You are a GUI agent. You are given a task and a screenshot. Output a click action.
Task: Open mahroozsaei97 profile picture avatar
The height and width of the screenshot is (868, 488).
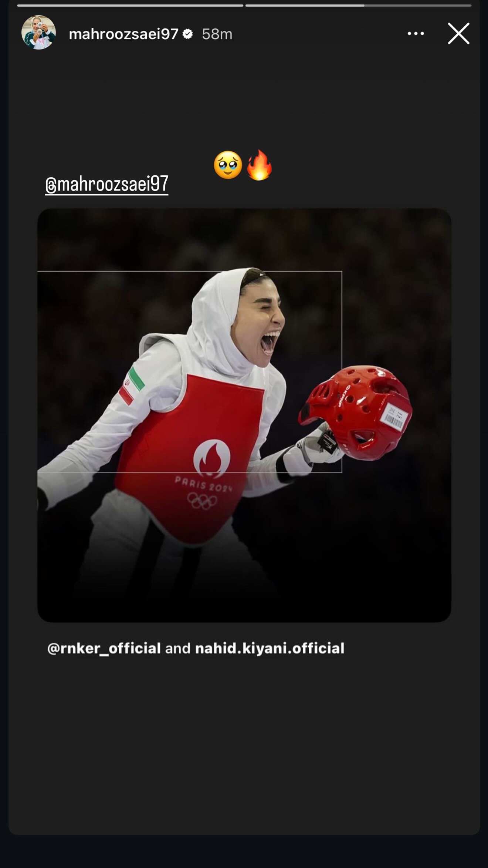point(38,33)
